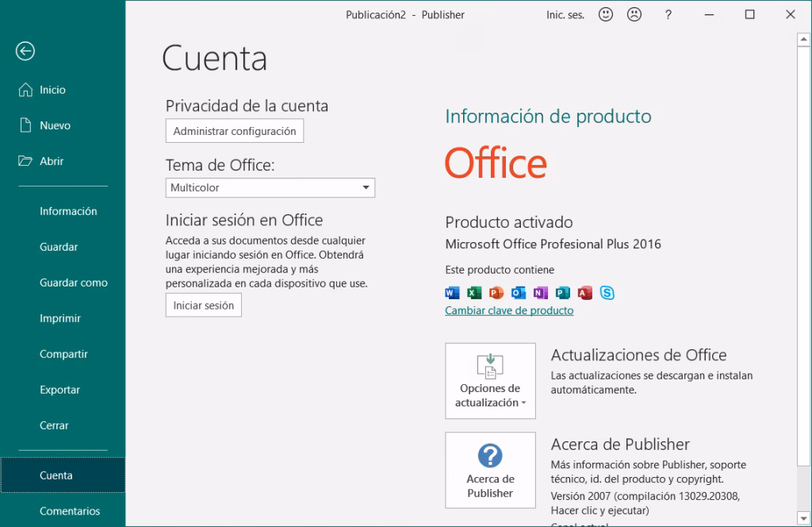Click the Acerca de Publisher button
812x527 pixels.
point(490,470)
